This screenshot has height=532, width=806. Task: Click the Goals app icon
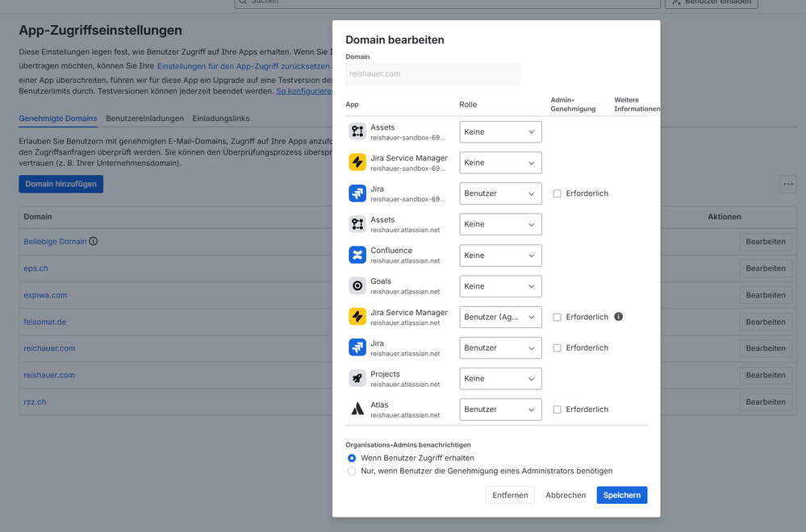(x=357, y=285)
